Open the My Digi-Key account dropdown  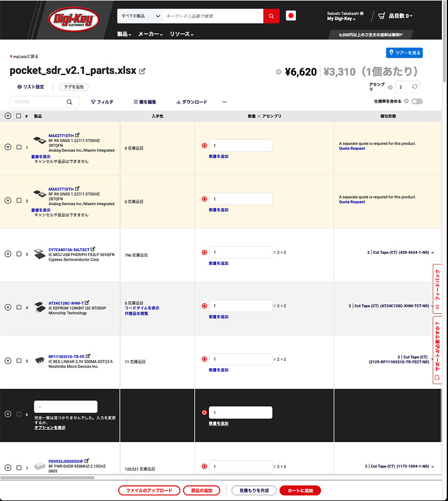(341, 19)
